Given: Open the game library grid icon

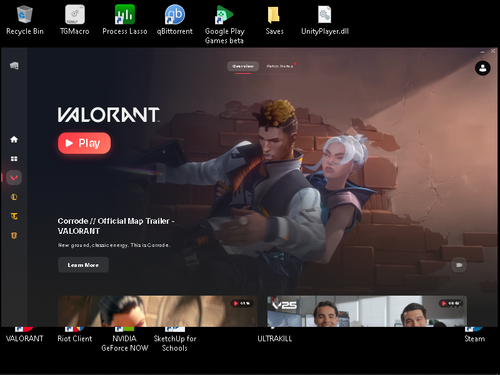Looking at the screenshot, I should pyautogui.click(x=14, y=159).
